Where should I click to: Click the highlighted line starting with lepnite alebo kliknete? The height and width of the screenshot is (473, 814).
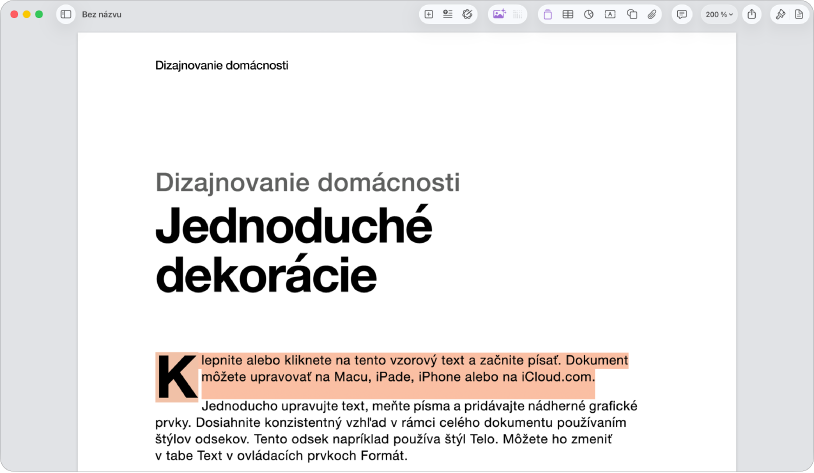(415, 360)
